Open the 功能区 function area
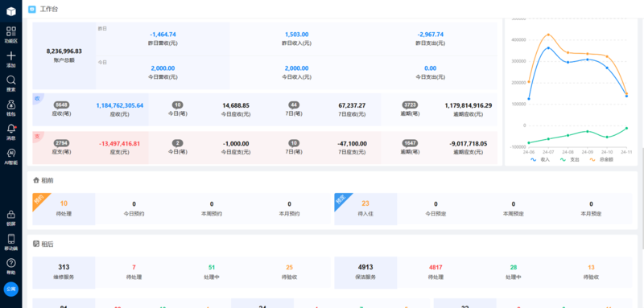This screenshot has height=308, width=644. tap(11, 35)
